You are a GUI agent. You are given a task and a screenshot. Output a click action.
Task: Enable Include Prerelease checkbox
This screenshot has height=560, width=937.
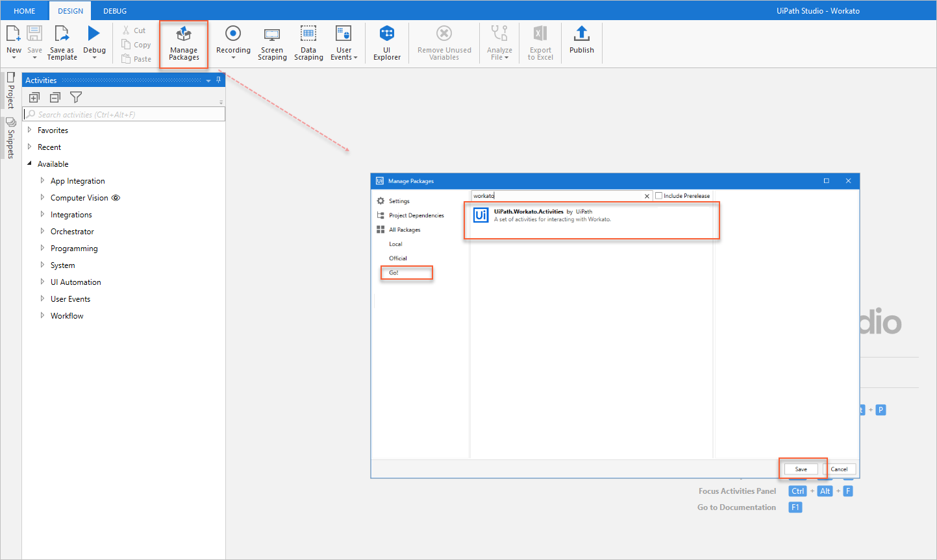(658, 195)
